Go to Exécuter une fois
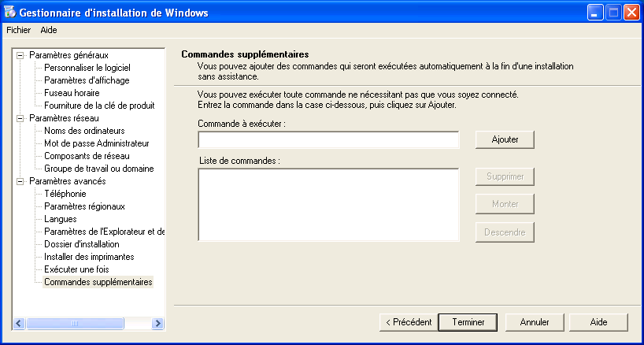The image size is (644, 345). click(76, 269)
